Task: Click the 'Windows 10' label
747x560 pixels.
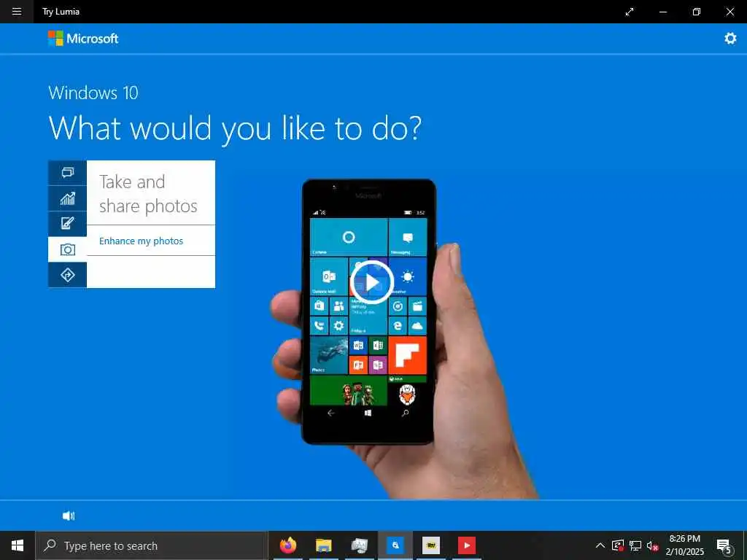Action: click(x=93, y=93)
